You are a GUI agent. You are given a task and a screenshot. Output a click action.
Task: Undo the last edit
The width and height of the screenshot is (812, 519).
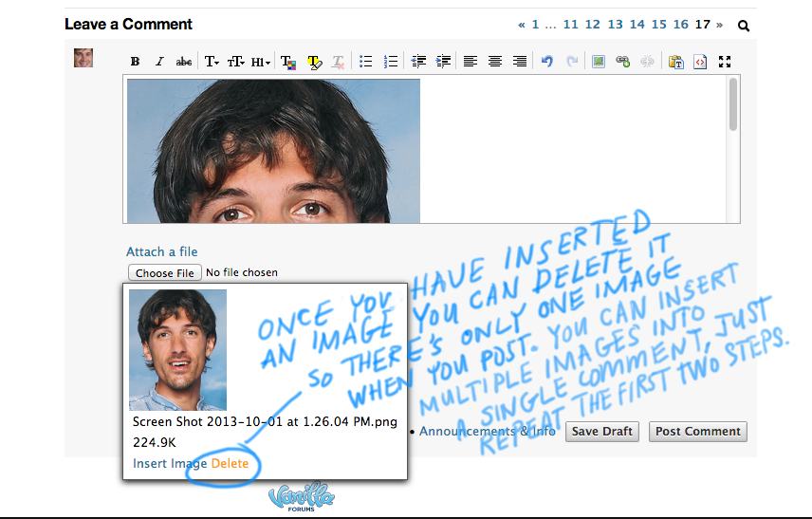[546, 62]
